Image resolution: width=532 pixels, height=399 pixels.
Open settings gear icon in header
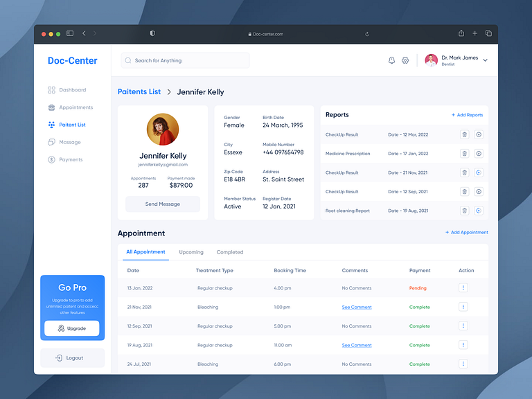click(405, 60)
